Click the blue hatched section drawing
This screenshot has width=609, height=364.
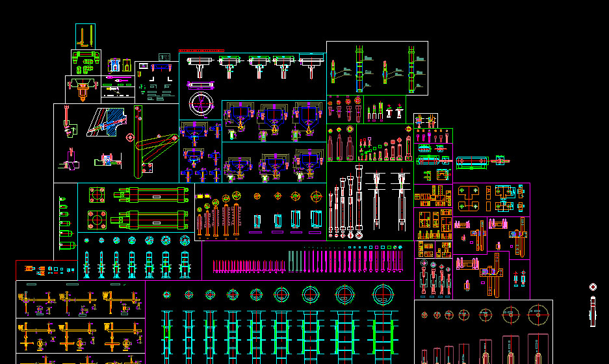107,122
